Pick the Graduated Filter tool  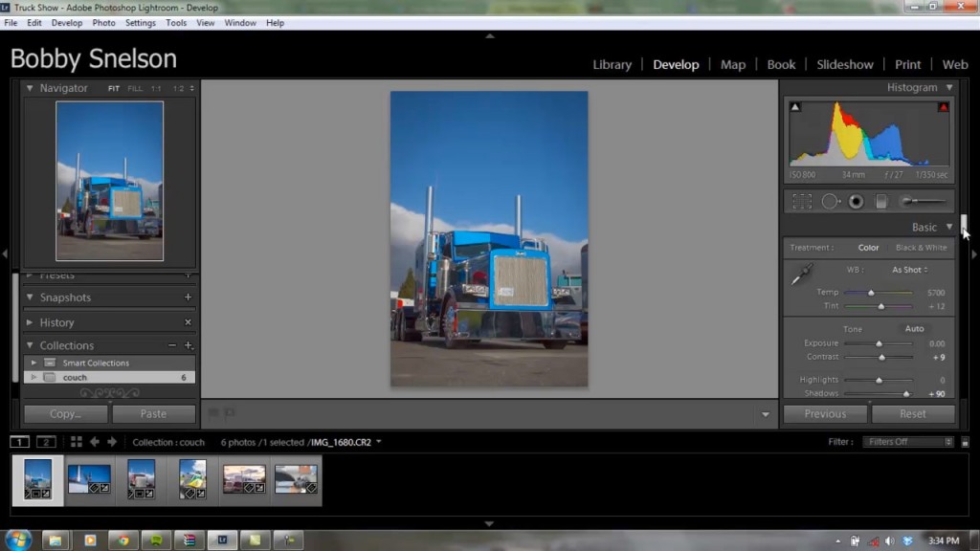click(881, 202)
